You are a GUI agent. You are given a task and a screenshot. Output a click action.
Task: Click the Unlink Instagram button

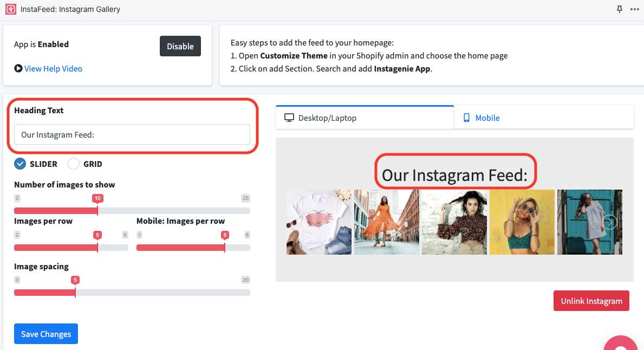(591, 301)
